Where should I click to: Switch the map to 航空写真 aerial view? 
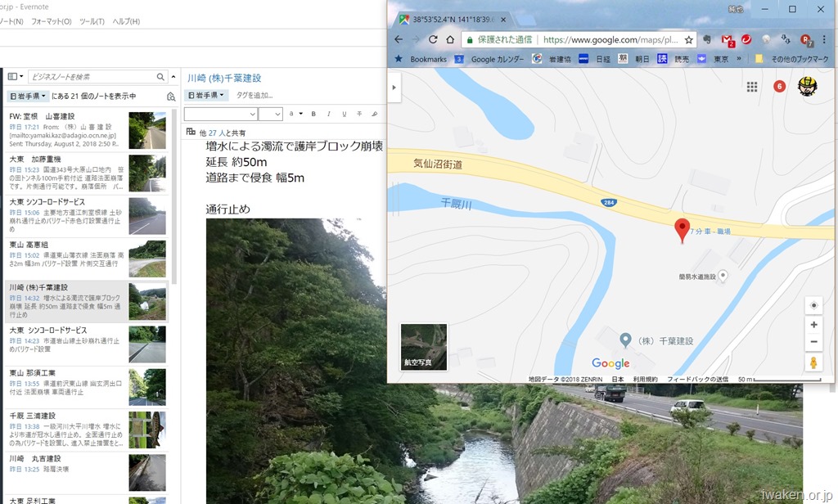[x=424, y=346]
